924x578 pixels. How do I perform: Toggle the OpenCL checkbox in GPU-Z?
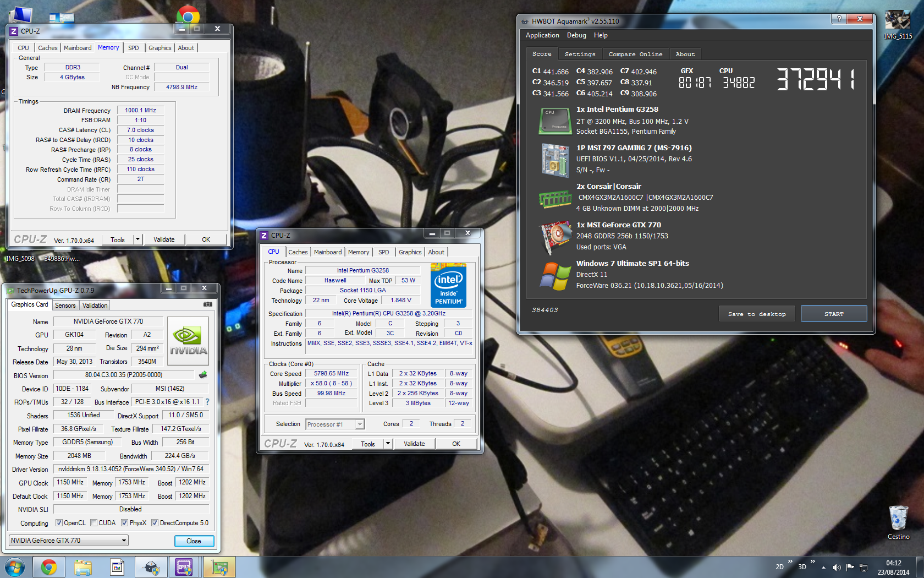click(x=59, y=523)
